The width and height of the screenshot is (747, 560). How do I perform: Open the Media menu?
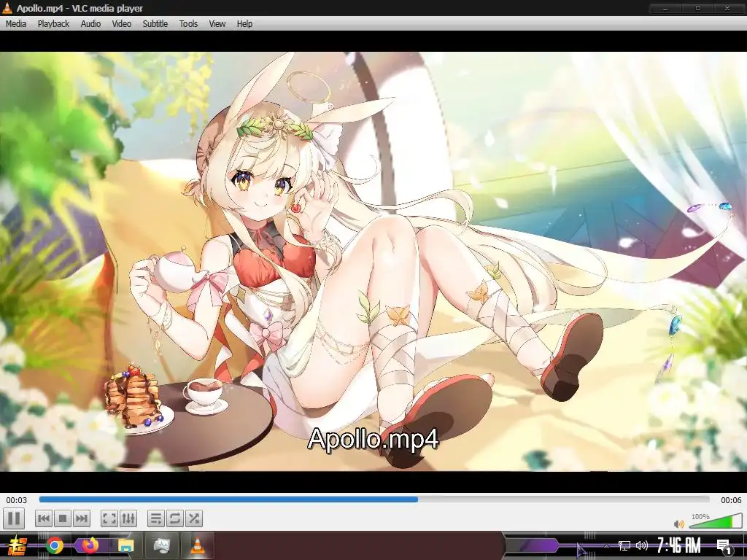[x=16, y=24]
